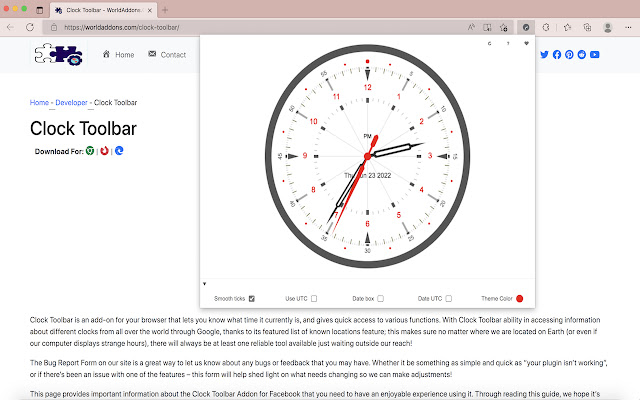The height and width of the screenshot is (400, 640).
Task: Enable the Use UTC checkbox
Action: [314, 298]
